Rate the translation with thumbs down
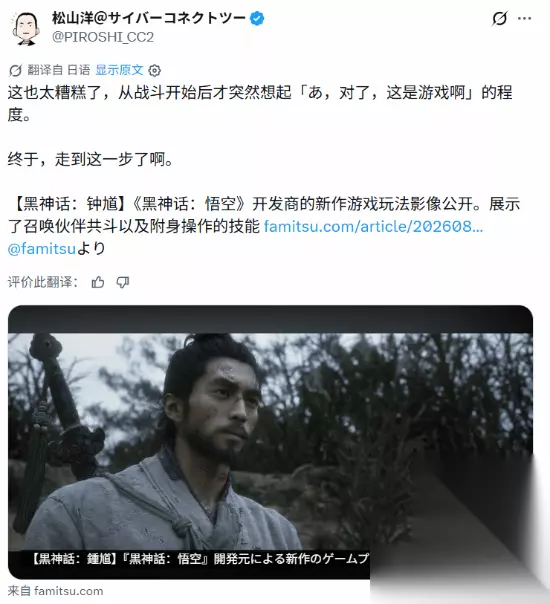The image size is (550, 604). pyautogui.click(x=123, y=282)
